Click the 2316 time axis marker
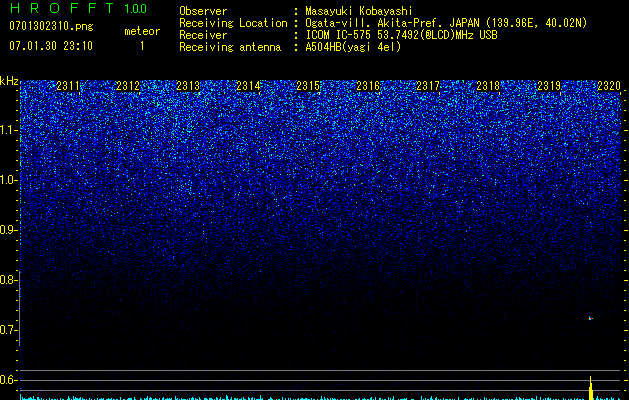The height and width of the screenshot is (400, 629). [x=368, y=85]
